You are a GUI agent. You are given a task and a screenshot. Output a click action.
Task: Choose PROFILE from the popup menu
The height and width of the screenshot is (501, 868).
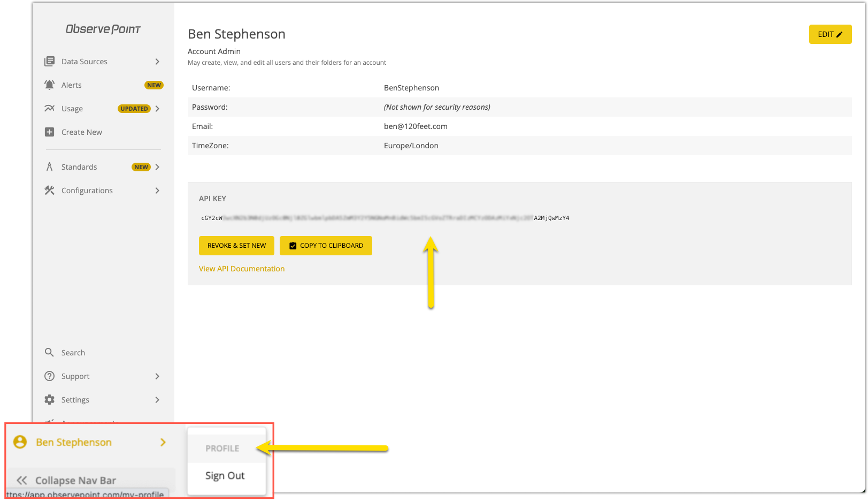pyautogui.click(x=222, y=449)
